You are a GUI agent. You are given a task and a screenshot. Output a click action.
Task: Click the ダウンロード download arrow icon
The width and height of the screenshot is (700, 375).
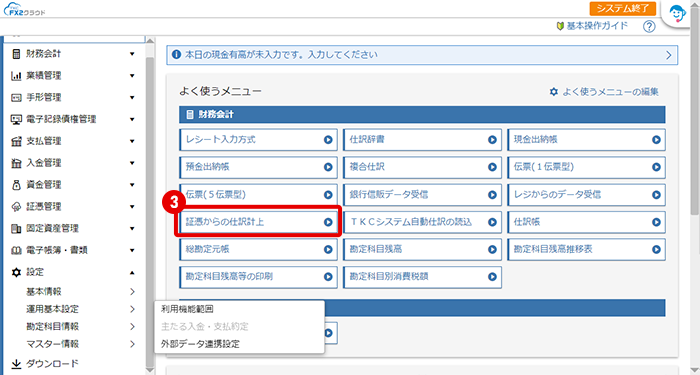pyautogui.click(x=16, y=364)
